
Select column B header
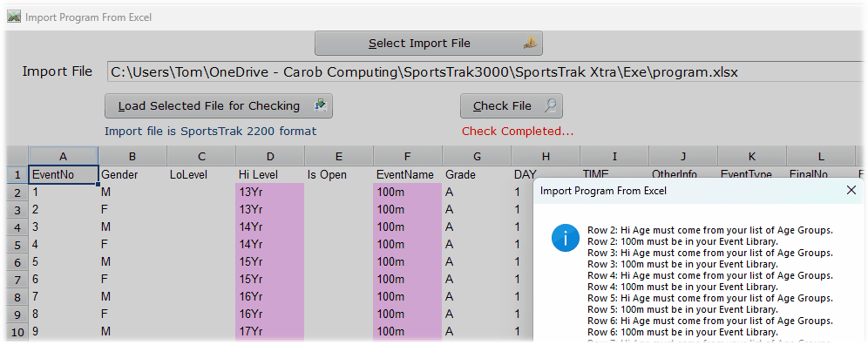tap(132, 157)
